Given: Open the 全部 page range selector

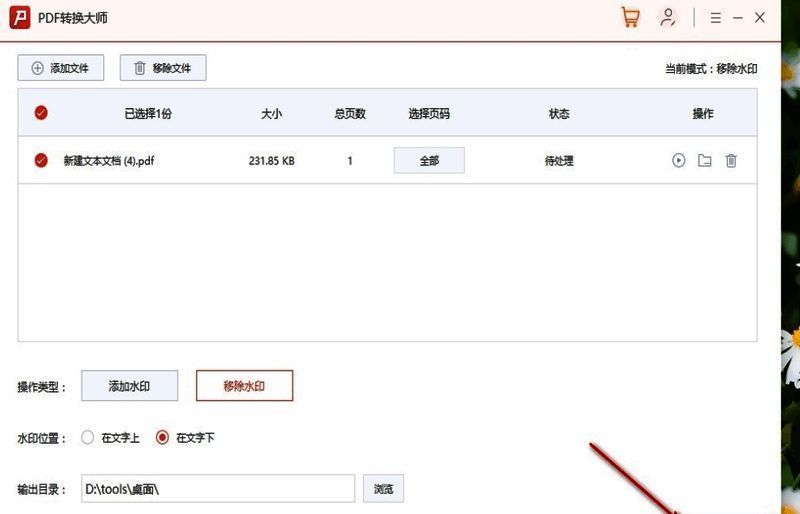Looking at the screenshot, I should pos(429,160).
